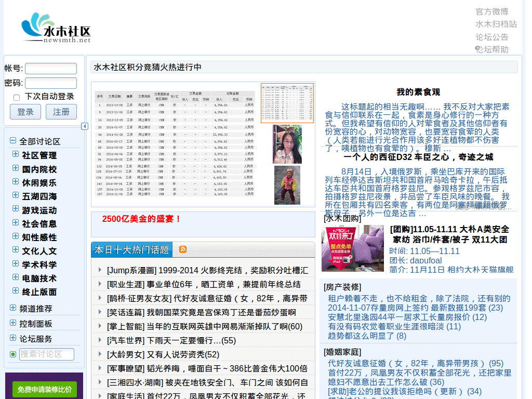The width and height of the screenshot is (532, 399).
Task: Focus the 搜索讨论区 search box
Action: point(46,354)
